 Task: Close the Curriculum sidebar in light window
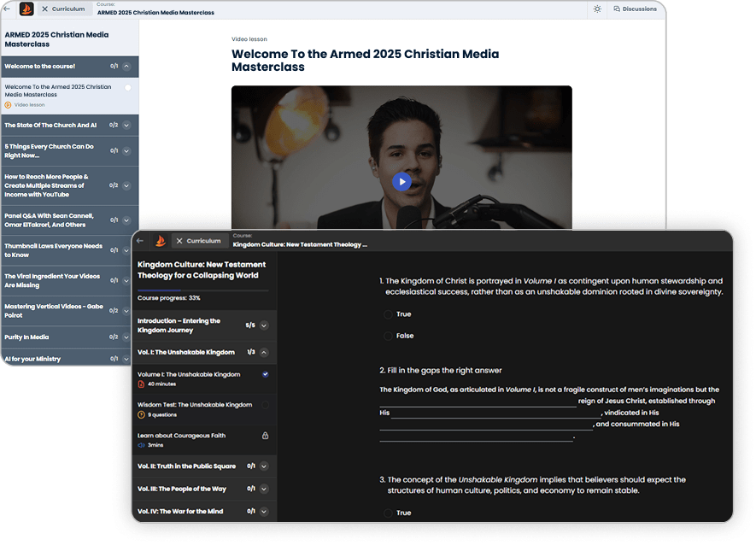click(44, 9)
